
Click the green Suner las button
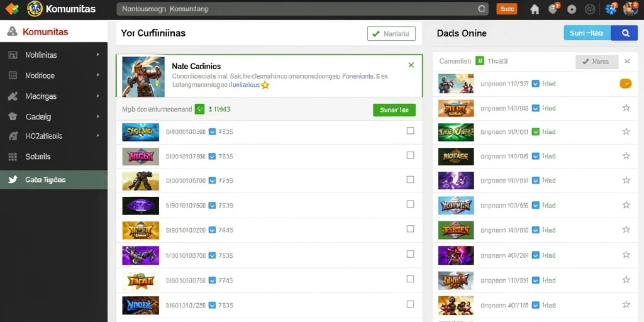394,109
